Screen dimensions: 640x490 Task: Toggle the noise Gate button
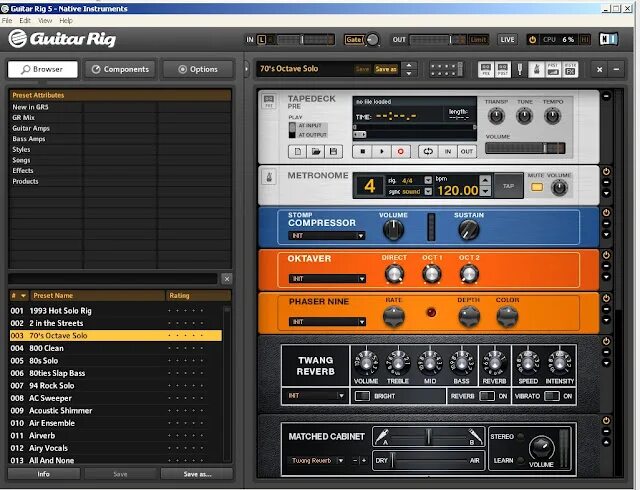[x=354, y=40]
